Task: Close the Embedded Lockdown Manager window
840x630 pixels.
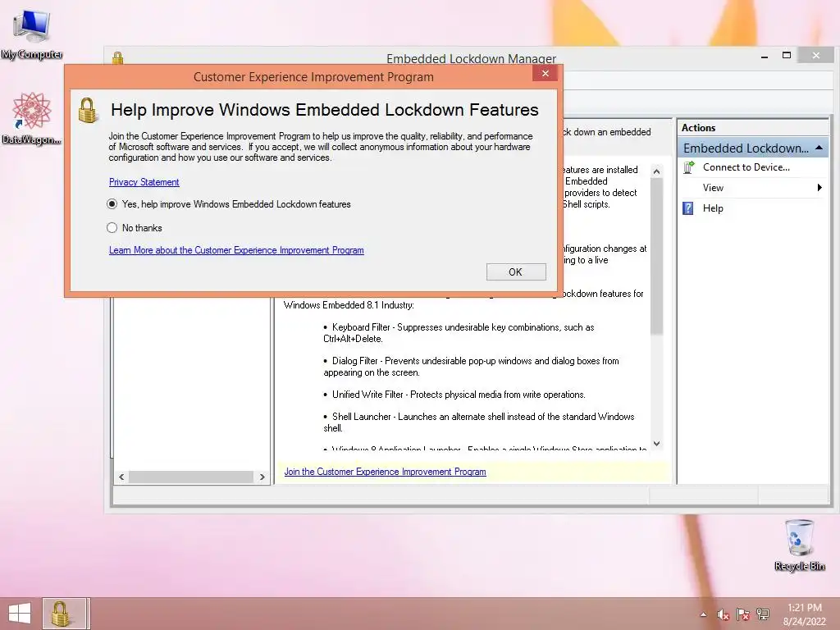Action: [x=816, y=55]
